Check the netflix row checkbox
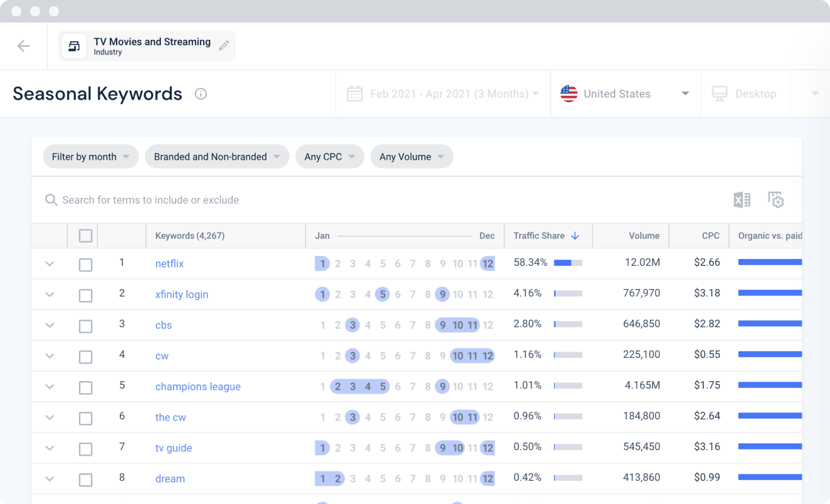The image size is (830, 504). click(x=86, y=265)
